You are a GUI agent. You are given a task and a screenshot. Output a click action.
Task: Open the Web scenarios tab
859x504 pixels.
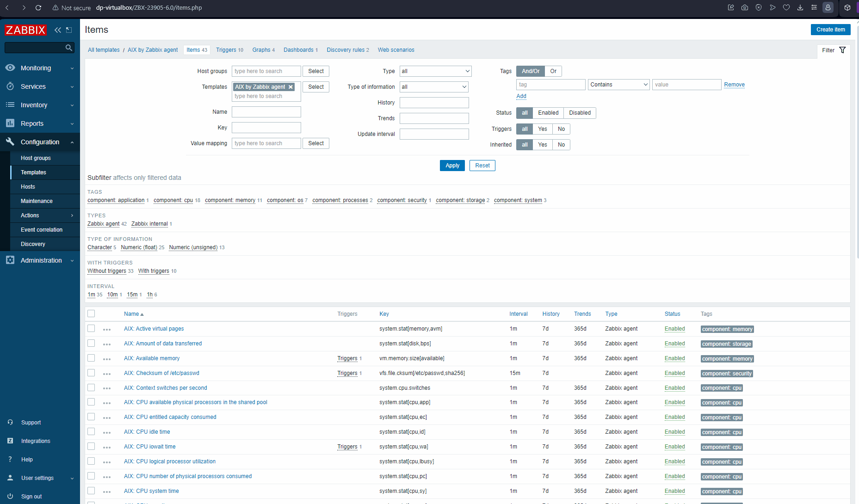[396, 50]
